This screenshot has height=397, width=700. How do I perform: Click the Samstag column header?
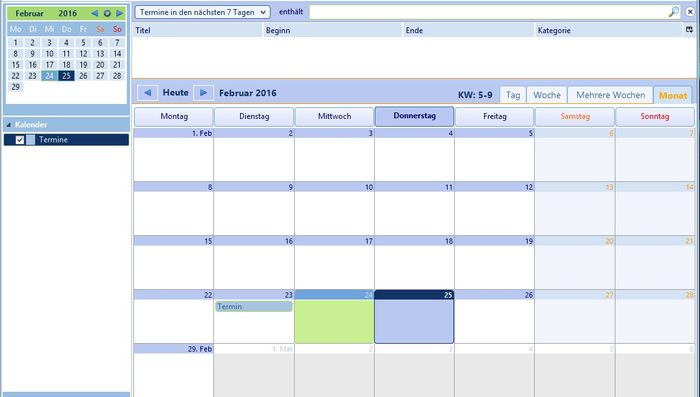575,117
